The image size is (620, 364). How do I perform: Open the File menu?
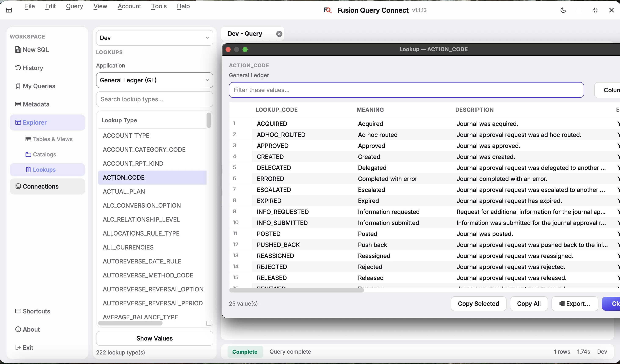30,6
